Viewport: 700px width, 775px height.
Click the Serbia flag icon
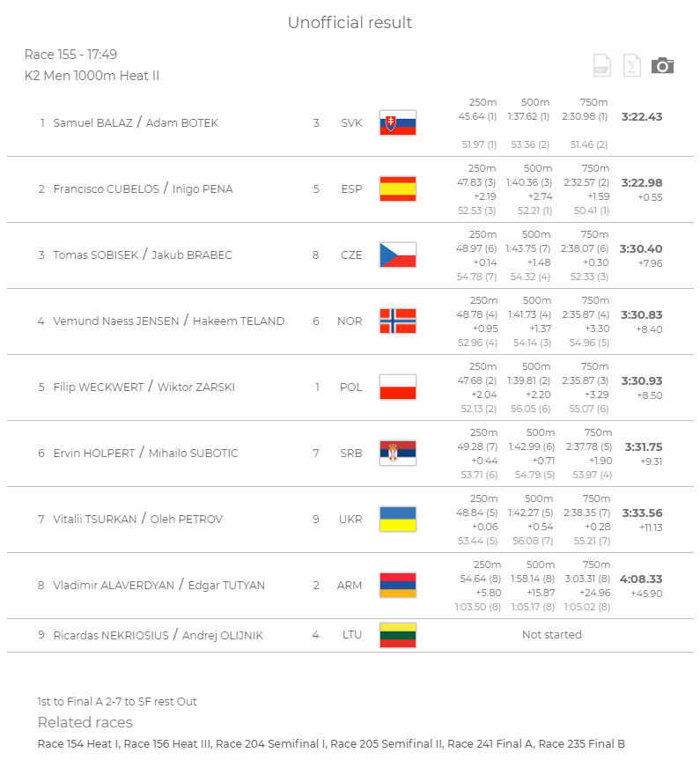click(x=398, y=454)
